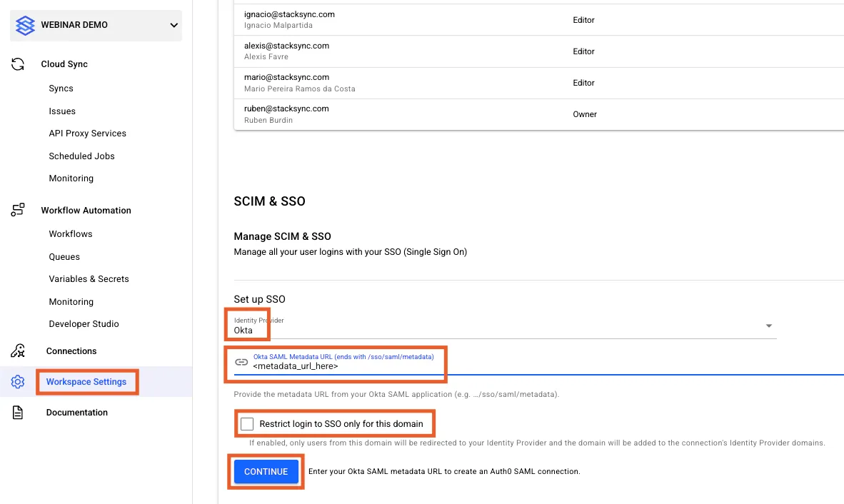Click the Owner role for Ruben Burdin

coord(585,114)
